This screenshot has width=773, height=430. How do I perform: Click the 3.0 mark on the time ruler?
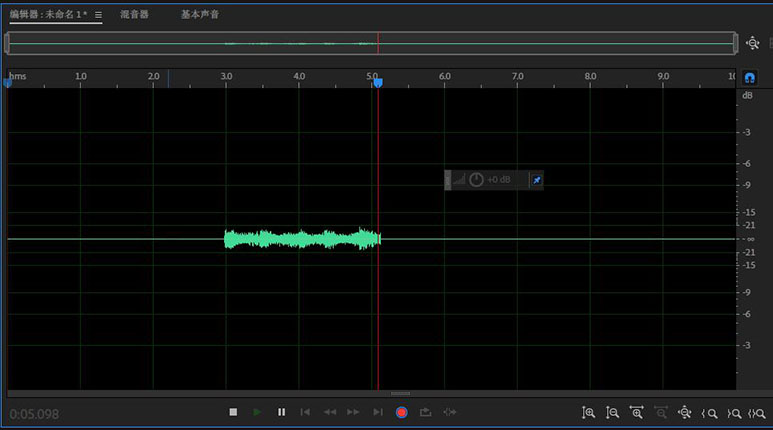click(226, 76)
